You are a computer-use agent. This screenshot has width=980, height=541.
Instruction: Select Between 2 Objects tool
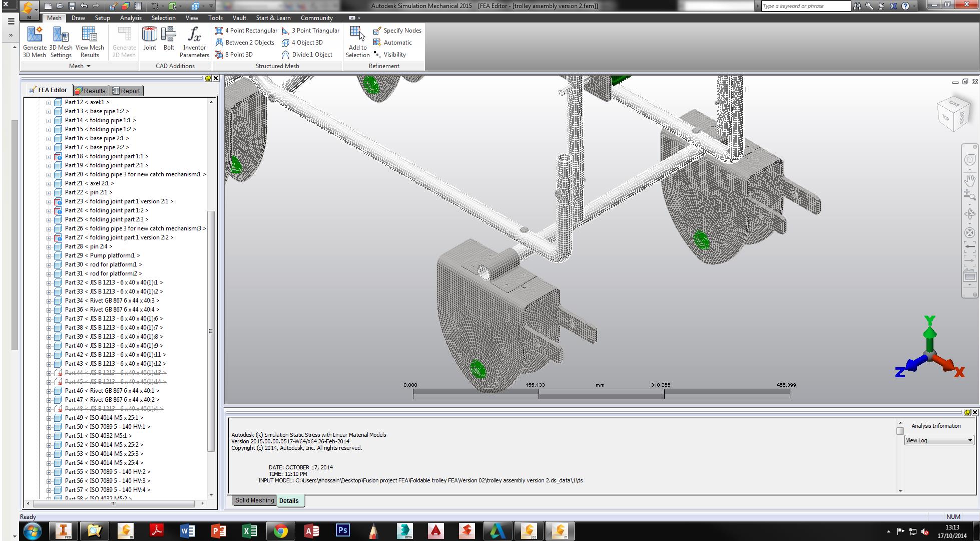pos(245,43)
